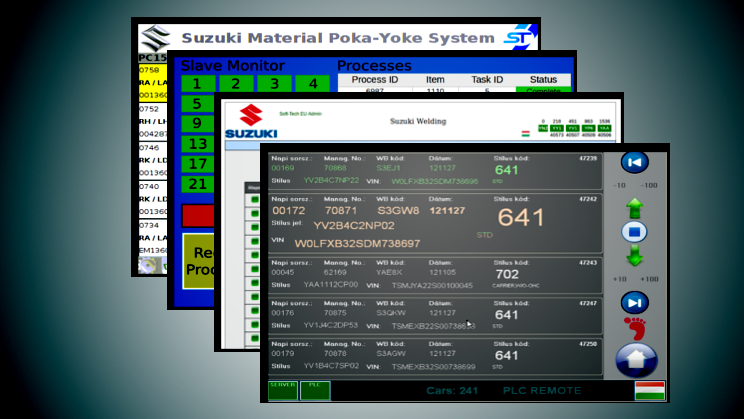This screenshot has width=744, height=419.
Task: Click the PLC REMOTE status text
Action: 542,391
